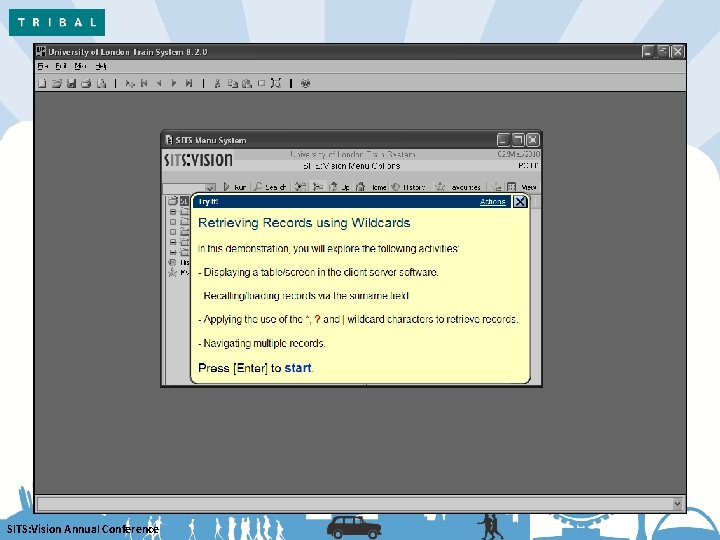Viewport: 720px width, 540px height.
Task: Open the Edit menu in main window
Action: 61,67
